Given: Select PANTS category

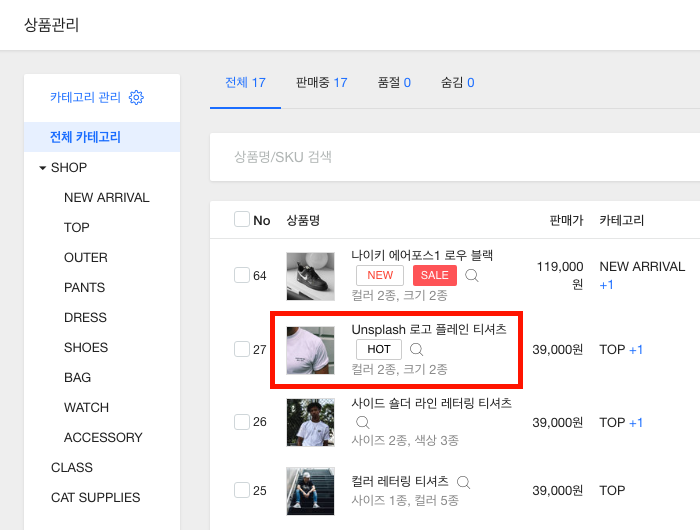Looking at the screenshot, I should pos(84,288).
